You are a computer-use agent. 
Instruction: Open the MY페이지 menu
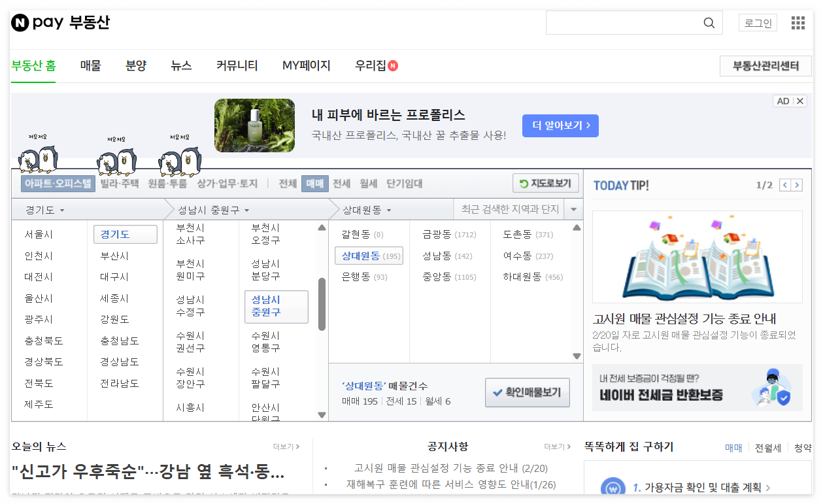pos(307,65)
